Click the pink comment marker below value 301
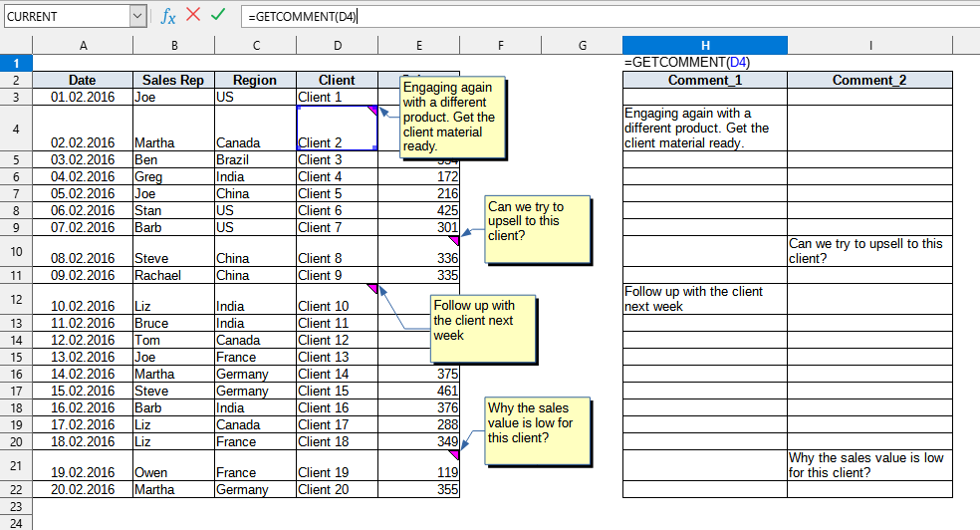This screenshot has width=980, height=530. point(454,240)
